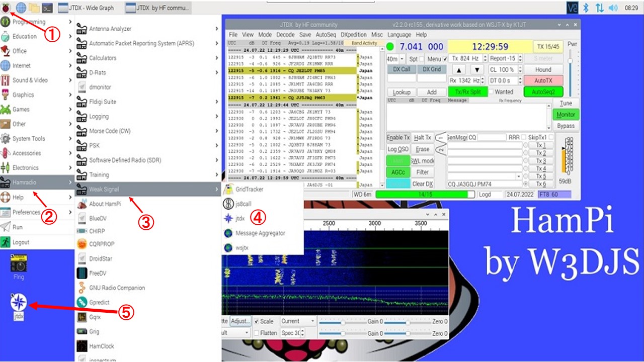Launch GNU Radio Companion from the menu
644x362 pixels.
(148, 288)
